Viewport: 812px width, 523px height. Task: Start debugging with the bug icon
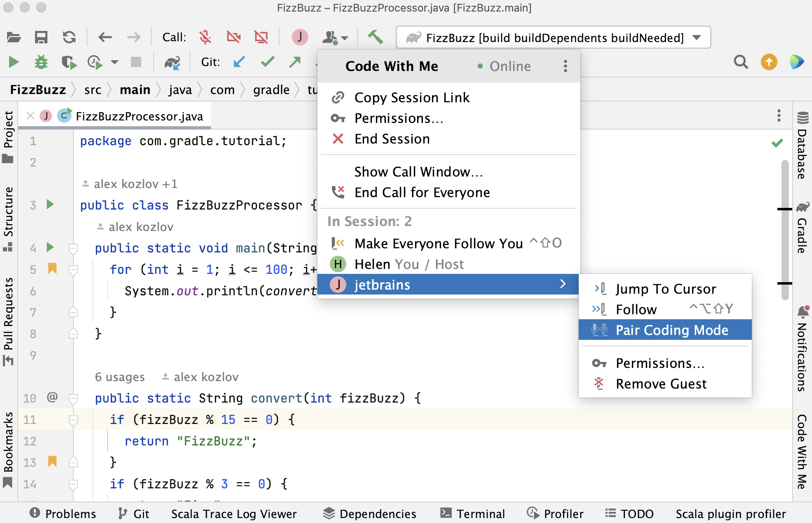click(x=41, y=62)
